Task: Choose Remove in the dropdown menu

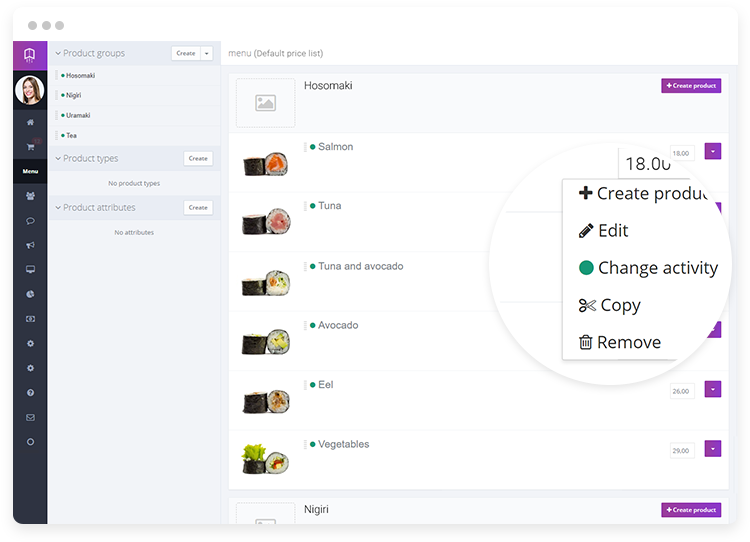Action: pos(620,343)
